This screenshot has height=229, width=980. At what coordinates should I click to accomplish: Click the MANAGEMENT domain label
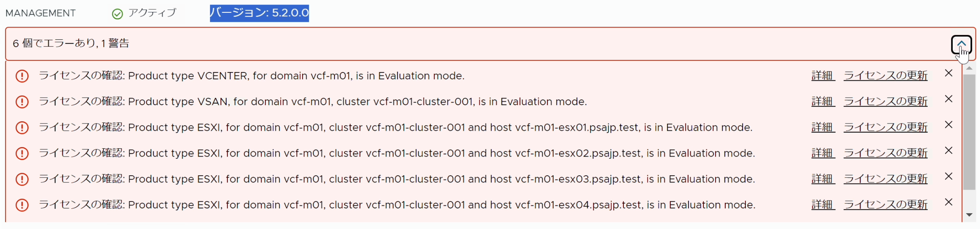[40, 13]
